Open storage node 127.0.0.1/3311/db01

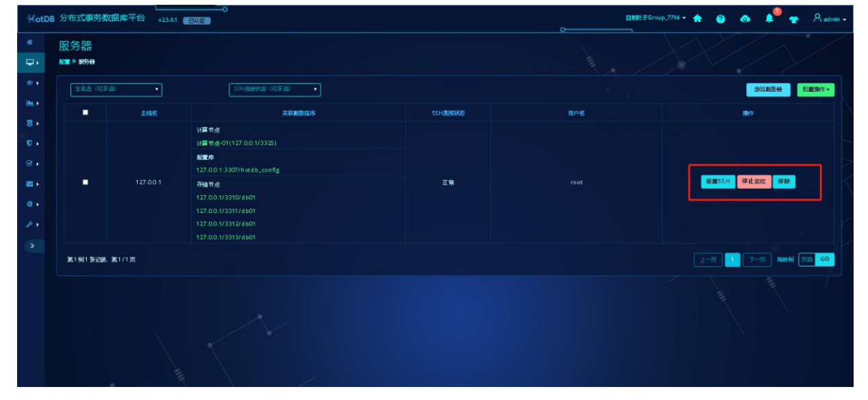pos(226,210)
